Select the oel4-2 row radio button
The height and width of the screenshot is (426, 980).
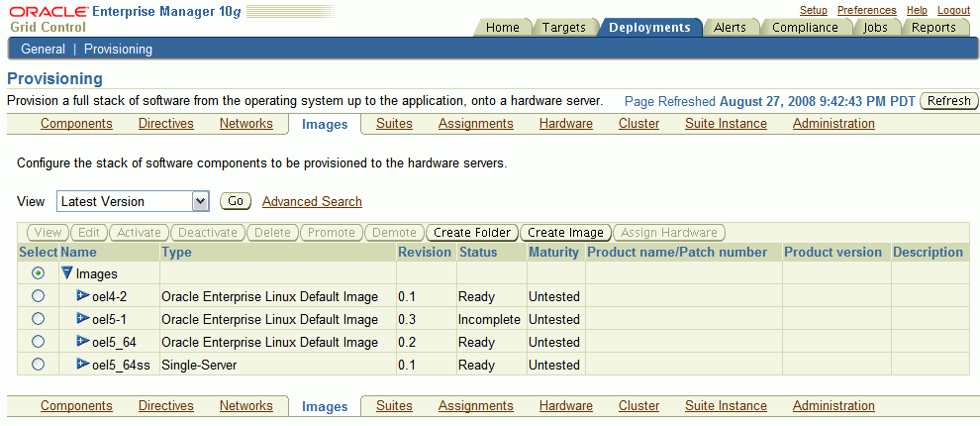point(39,296)
